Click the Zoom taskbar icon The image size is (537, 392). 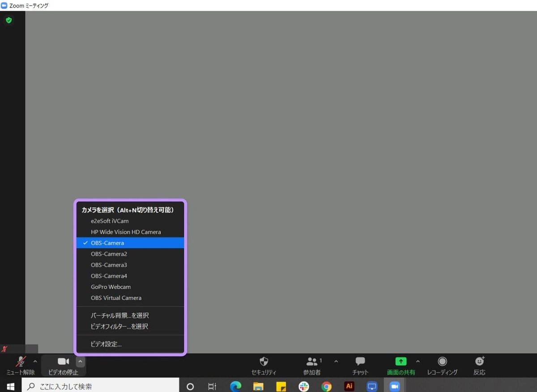(x=395, y=386)
